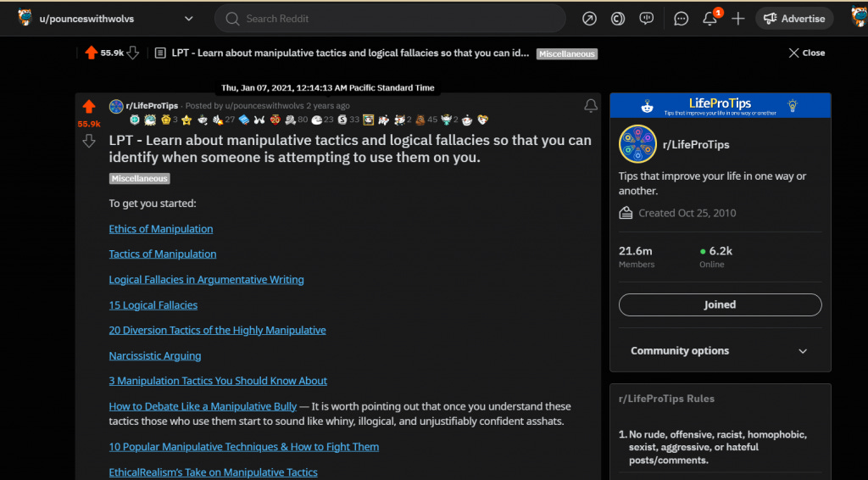Click the Miscellaneous flair in top bar
The width and height of the screenshot is (868, 480).
[x=567, y=53]
